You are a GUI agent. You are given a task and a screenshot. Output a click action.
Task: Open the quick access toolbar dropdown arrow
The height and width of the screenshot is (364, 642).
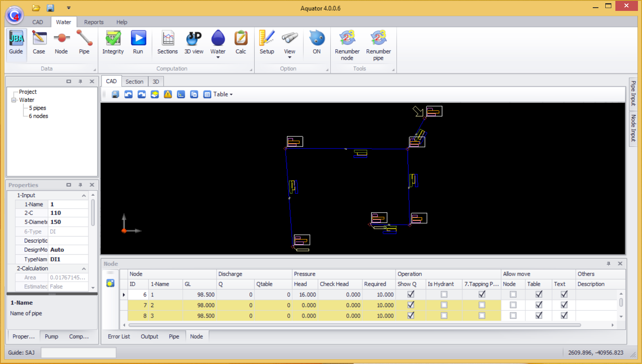(69, 8)
